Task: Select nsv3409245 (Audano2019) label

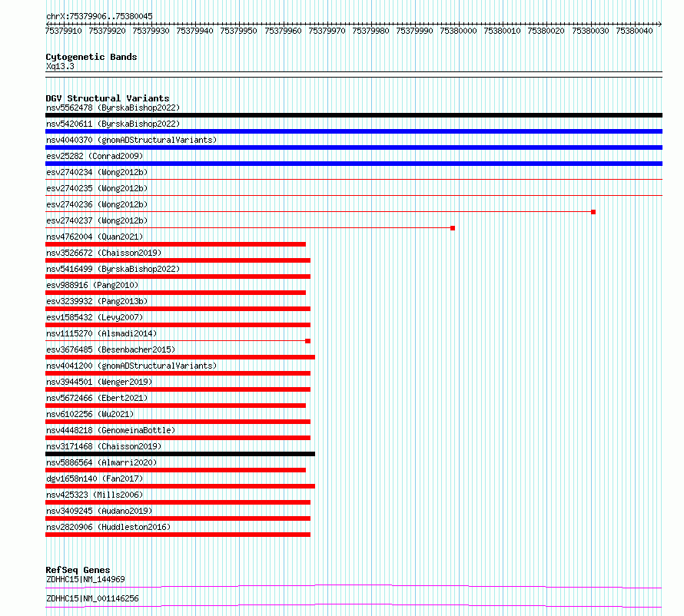Action: click(x=99, y=511)
